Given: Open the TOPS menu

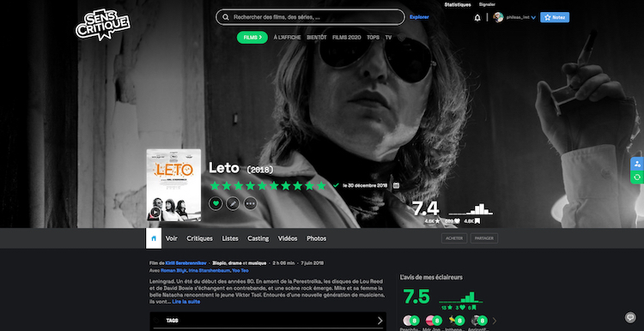Looking at the screenshot, I should [373, 38].
